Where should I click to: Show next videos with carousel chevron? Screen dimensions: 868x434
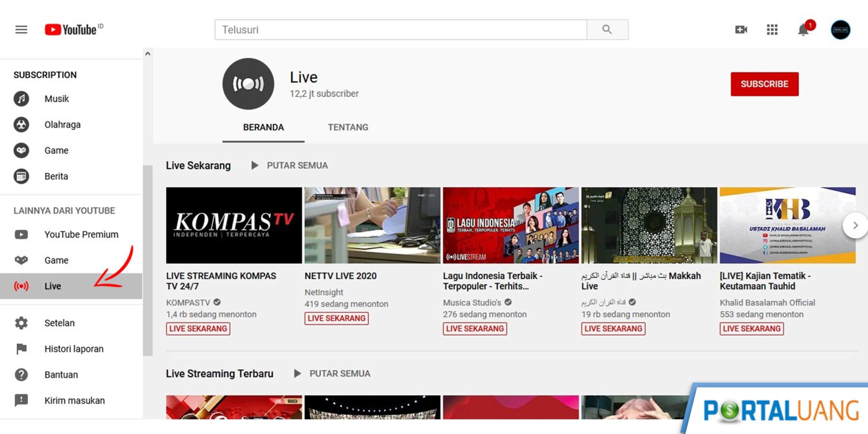(x=855, y=225)
